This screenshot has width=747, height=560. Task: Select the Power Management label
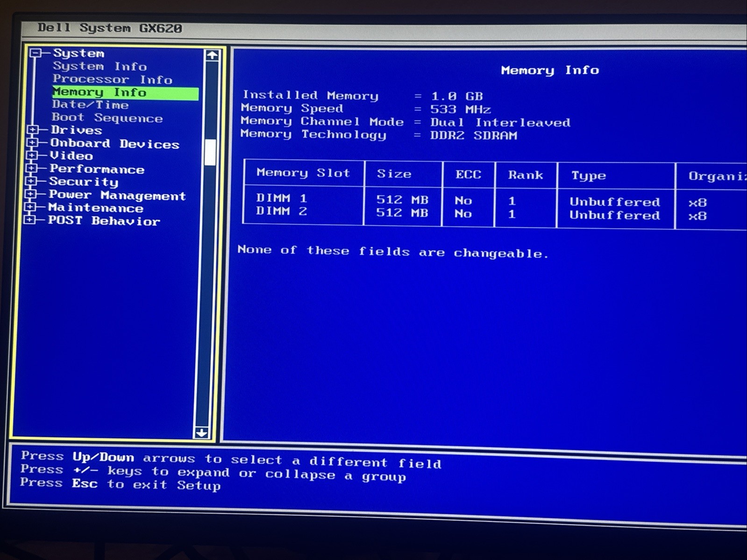pyautogui.click(x=117, y=195)
